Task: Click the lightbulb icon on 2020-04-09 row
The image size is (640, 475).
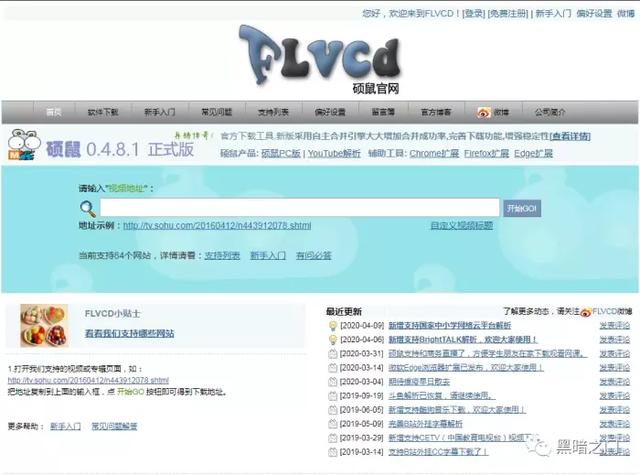Action: click(333, 326)
